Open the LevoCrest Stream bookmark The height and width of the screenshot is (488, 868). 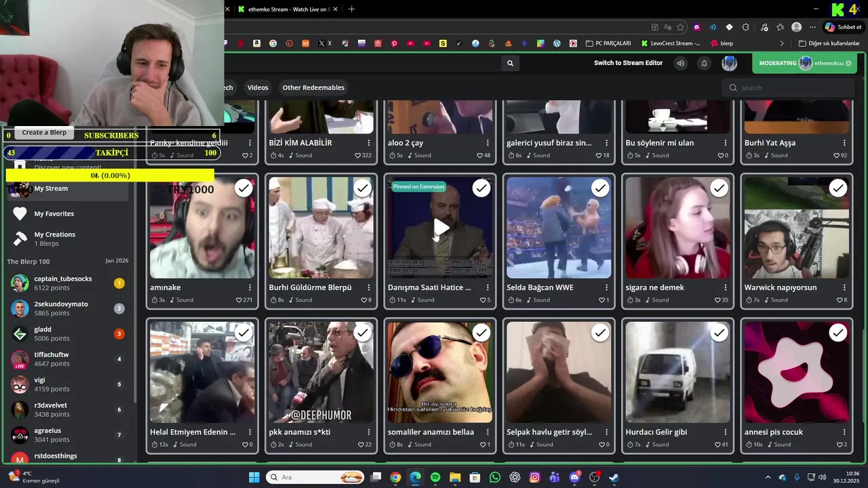[671, 43]
